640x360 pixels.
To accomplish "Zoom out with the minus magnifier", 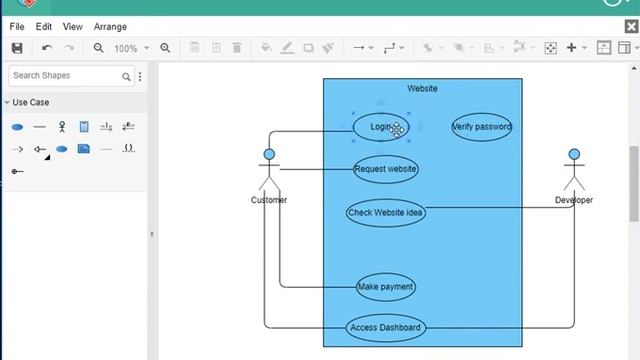I will tap(98, 48).
